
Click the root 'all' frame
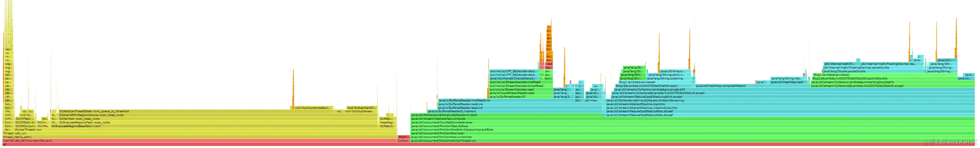(x=489, y=144)
